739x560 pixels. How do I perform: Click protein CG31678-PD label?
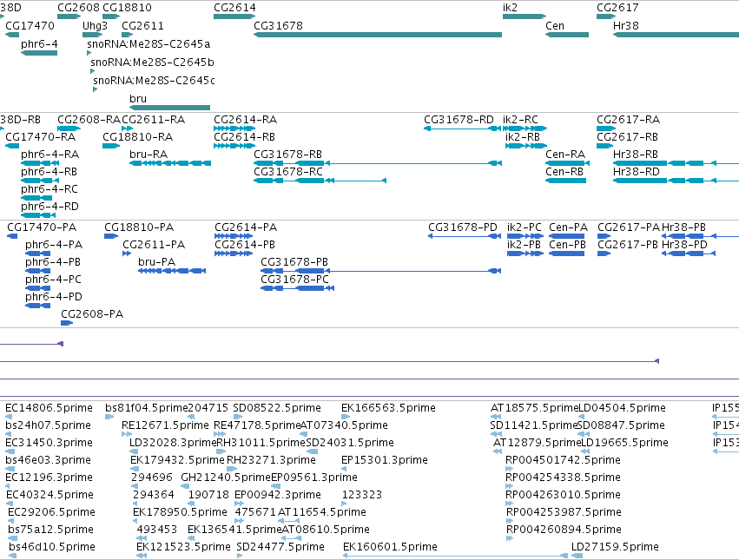pyautogui.click(x=462, y=227)
